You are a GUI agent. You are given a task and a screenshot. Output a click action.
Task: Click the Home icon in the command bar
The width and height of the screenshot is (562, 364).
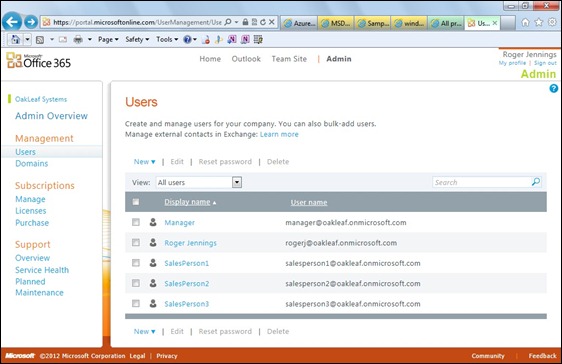15,39
